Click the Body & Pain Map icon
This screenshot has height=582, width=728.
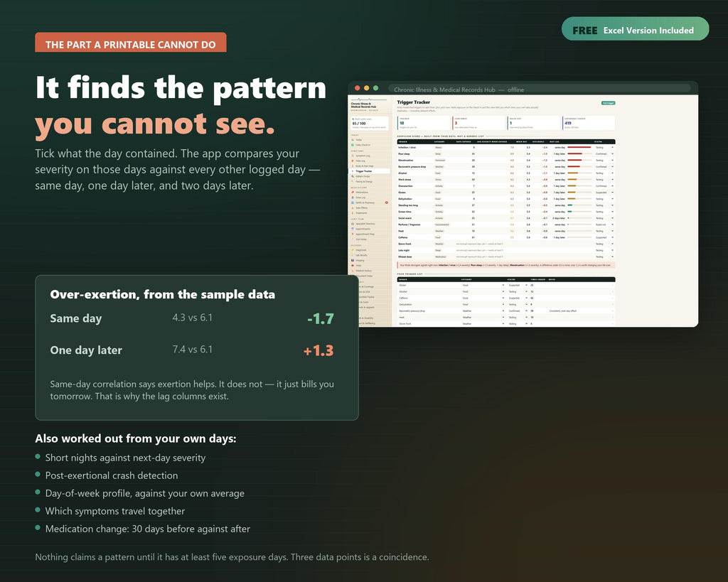click(x=353, y=166)
